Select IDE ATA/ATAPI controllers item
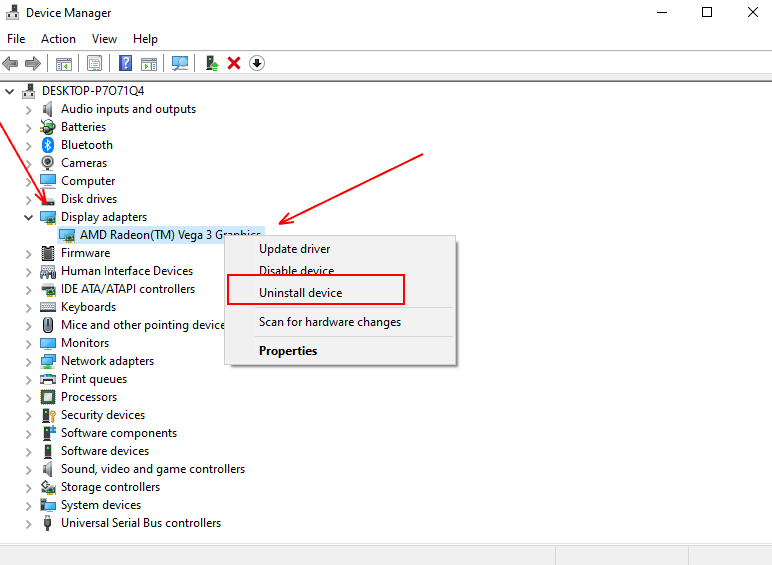The width and height of the screenshot is (772, 565). coord(128,289)
